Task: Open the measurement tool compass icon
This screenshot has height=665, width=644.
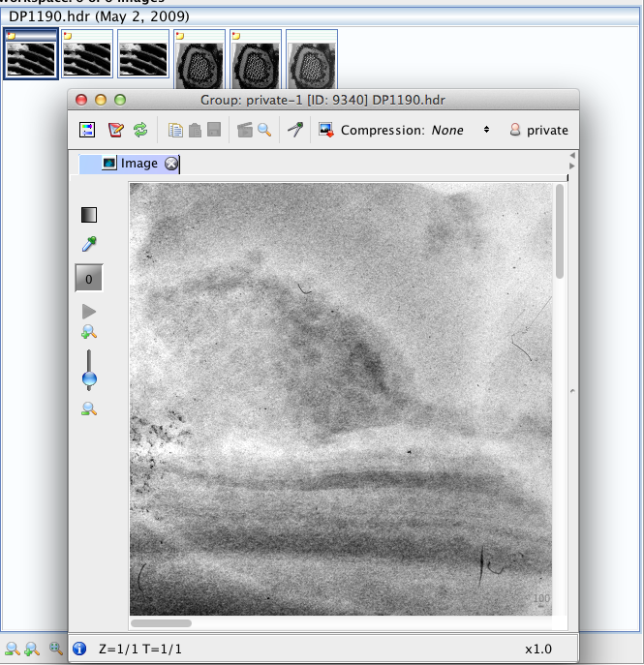Action: tap(295, 130)
